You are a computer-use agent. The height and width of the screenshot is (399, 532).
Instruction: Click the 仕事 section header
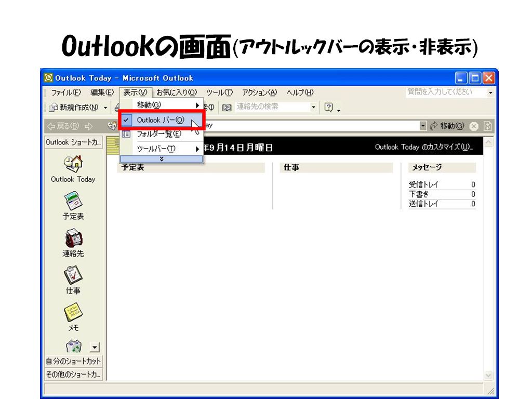click(336, 167)
